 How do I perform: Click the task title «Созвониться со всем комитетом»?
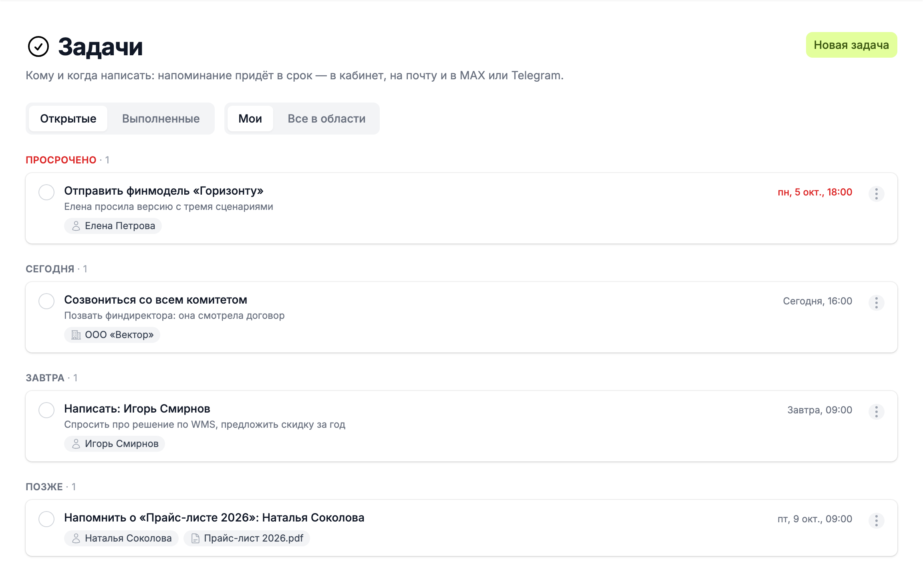(156, 300)
